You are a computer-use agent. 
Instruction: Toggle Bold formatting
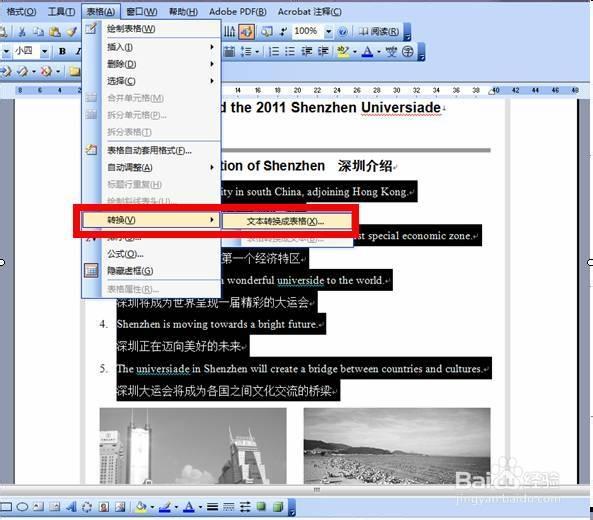pos(62,51)
